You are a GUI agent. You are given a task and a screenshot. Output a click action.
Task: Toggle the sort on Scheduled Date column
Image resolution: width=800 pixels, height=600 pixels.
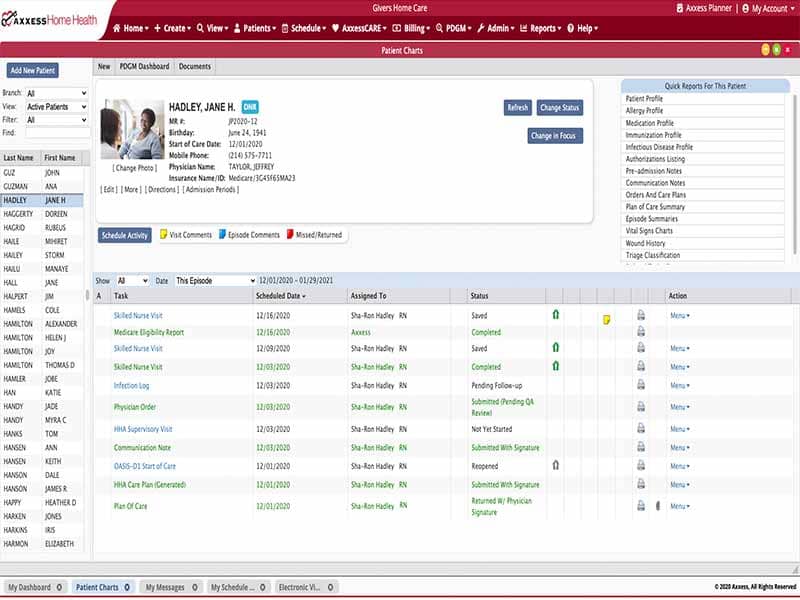pyautogui.click(x=283, y=296)
